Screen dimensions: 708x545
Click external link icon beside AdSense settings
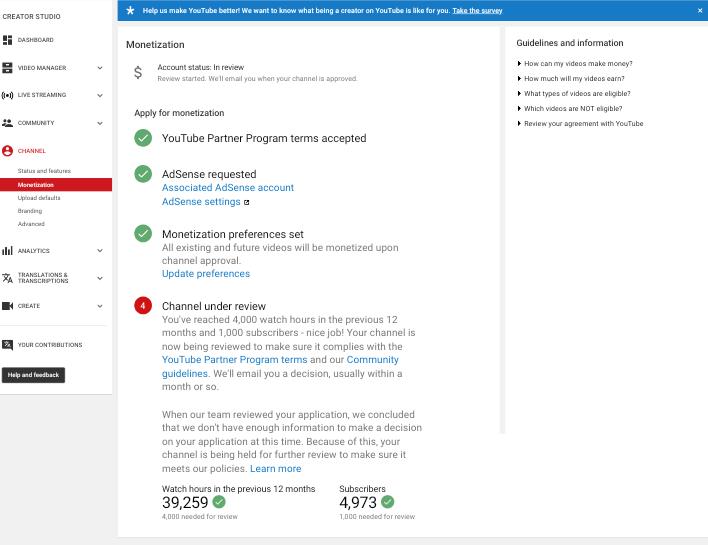[x=247, y=202]
